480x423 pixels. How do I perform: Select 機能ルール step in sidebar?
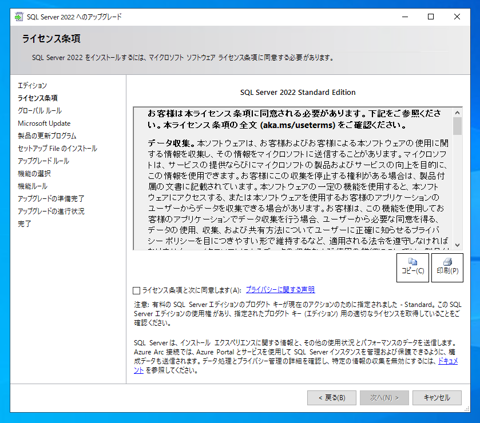coord(33,186)
